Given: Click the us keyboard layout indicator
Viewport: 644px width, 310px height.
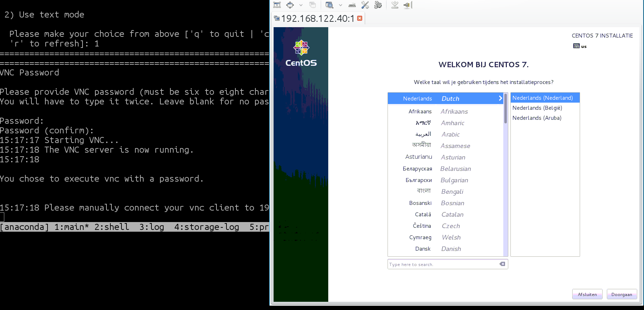Looking at the screenshot, I should 580,46.
